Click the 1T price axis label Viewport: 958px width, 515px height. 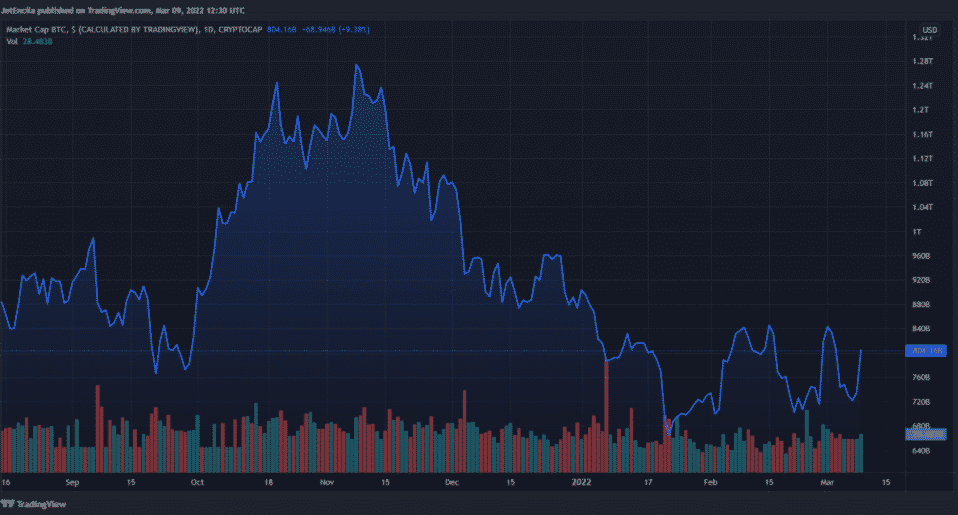(x=916, y=232)
